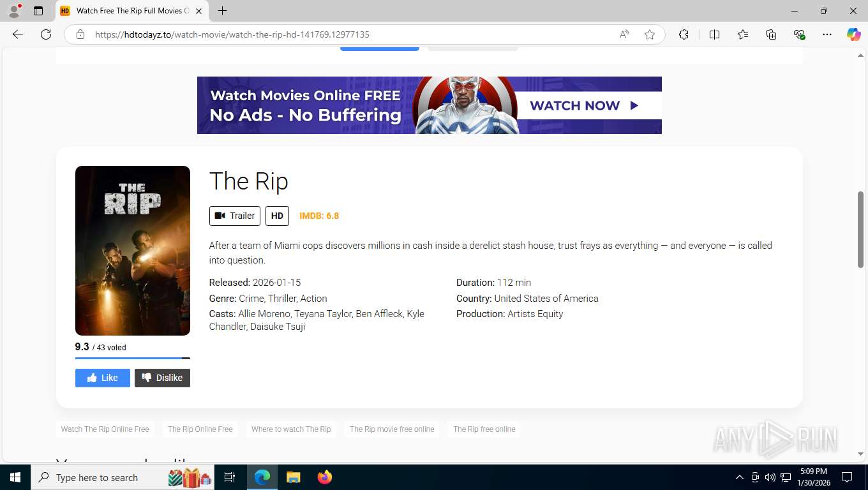Image resolution: width=868 pixels, height=490 pixels.
Task: Click the Watch Now ad banner
Action: click(x=430, y=105)
